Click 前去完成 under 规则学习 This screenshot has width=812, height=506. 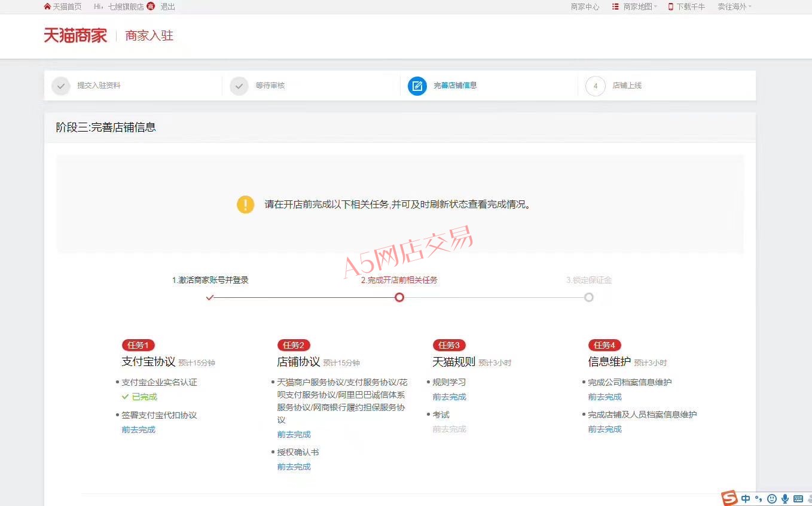click(x=449, y=397)
